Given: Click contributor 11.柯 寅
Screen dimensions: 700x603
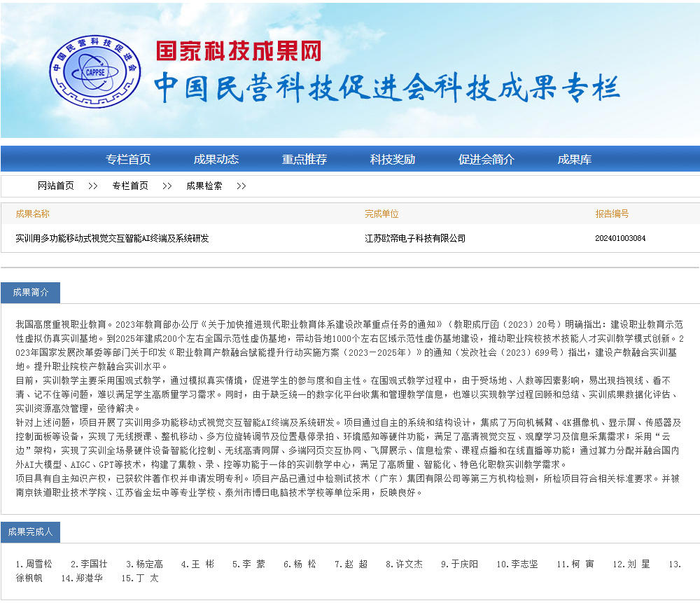Looking at the screenshot, I should coord(575,564).
